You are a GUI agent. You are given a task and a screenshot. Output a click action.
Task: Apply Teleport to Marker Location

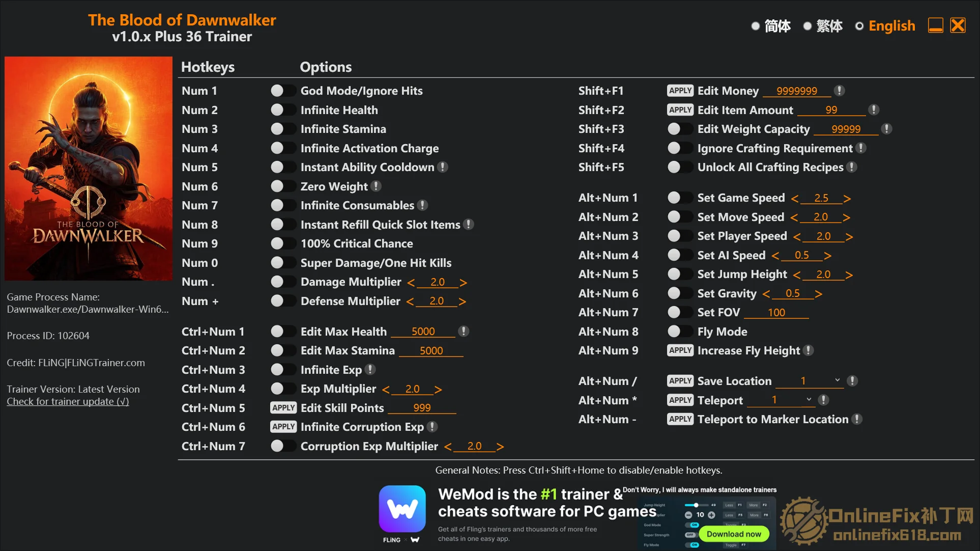point(680,419)
